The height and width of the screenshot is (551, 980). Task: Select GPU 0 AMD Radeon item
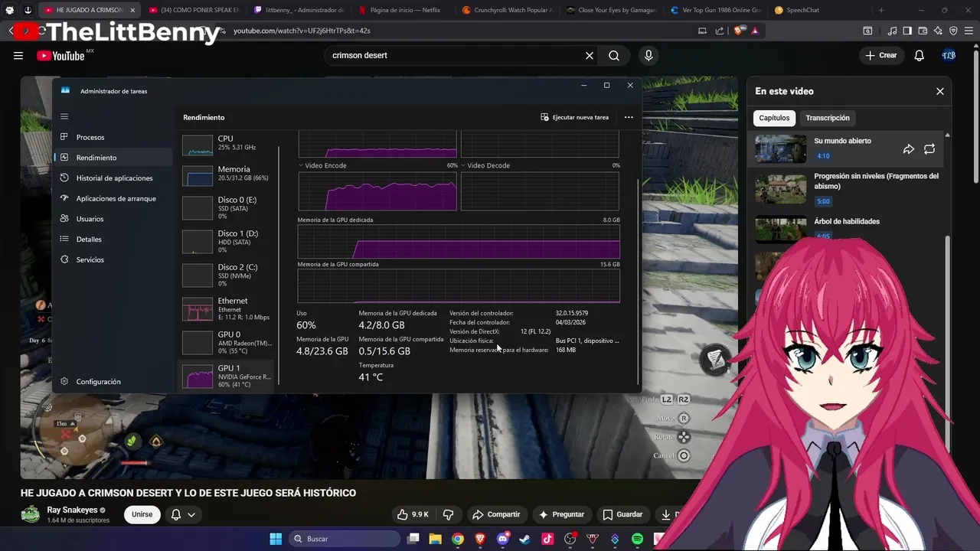[x=227, y=342]
